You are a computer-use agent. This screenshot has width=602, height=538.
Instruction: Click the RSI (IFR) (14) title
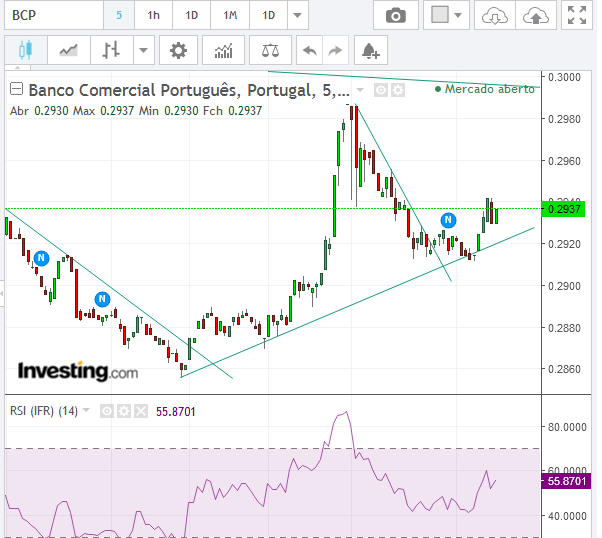click(44, 411)
